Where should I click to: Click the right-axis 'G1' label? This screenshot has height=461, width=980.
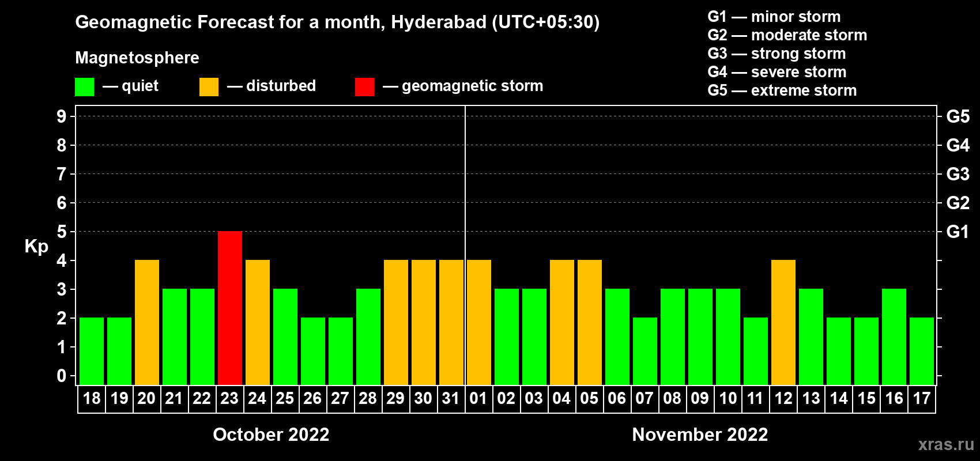pyautogui.click(x=958, y=232)
